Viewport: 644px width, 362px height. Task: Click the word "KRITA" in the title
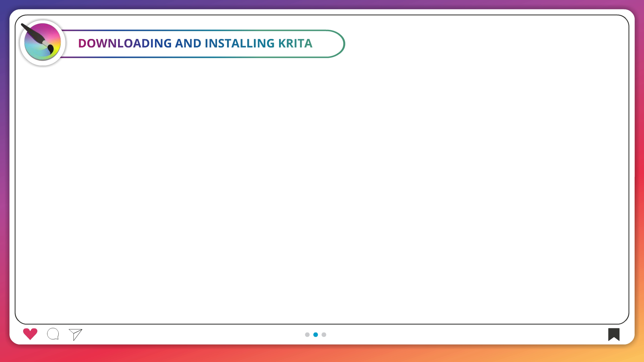pos(295,43)
